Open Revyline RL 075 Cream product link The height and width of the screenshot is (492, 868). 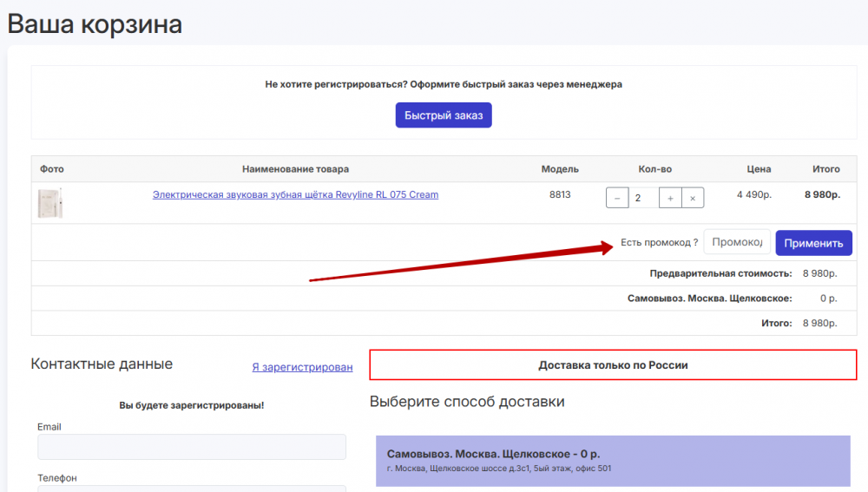click(295, 194)
